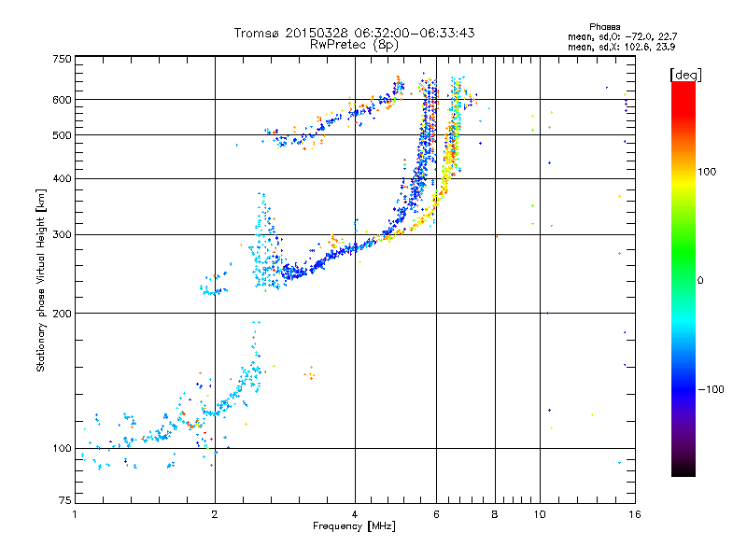Click the black bottom of the colorbar

tap(684, 471)
